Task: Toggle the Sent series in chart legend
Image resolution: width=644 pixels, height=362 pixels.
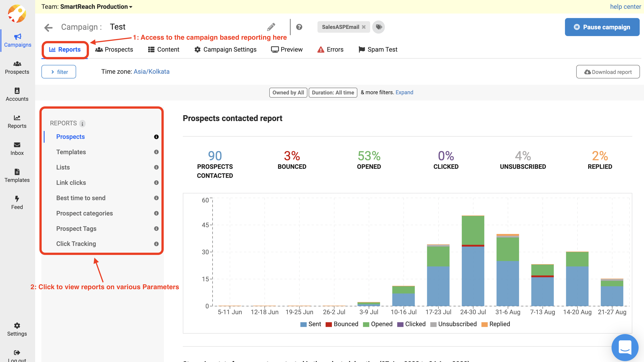Action: coord(311,324)
